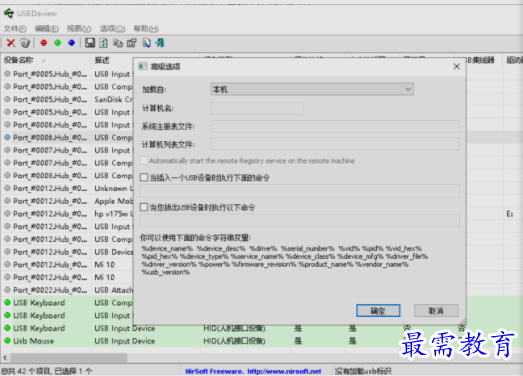The image size is (523, 376).
Task: Open the 选项(O) menu
Action: click(112, 29)
